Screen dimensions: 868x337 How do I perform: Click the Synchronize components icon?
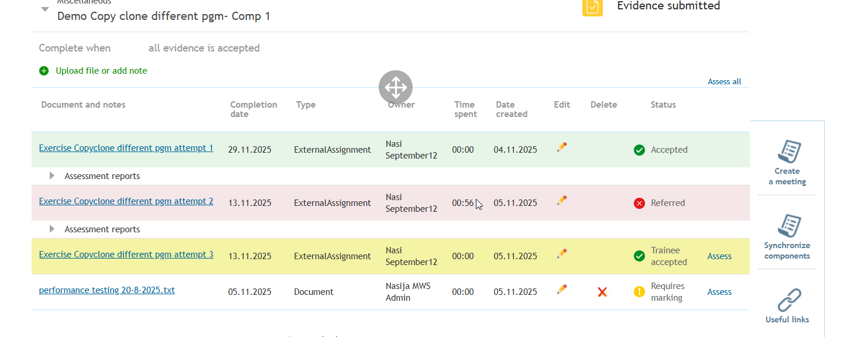click(x=789, y=226)
